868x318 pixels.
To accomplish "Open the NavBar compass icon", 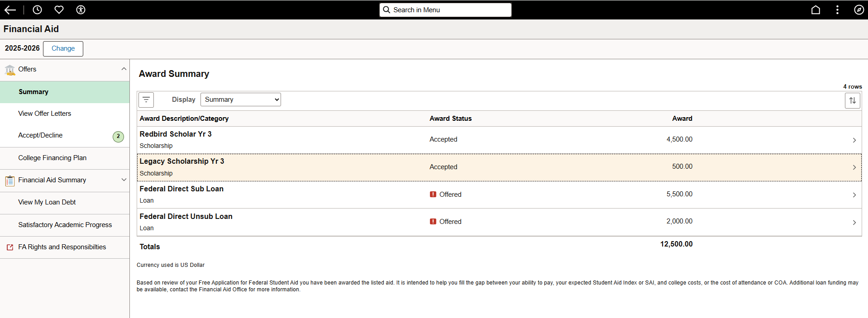I will click(859, 10).
